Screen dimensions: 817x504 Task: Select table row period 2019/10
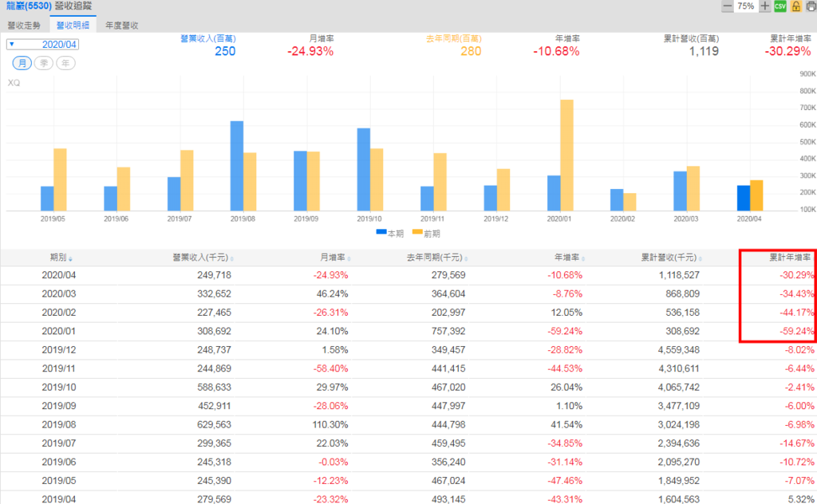59,388
